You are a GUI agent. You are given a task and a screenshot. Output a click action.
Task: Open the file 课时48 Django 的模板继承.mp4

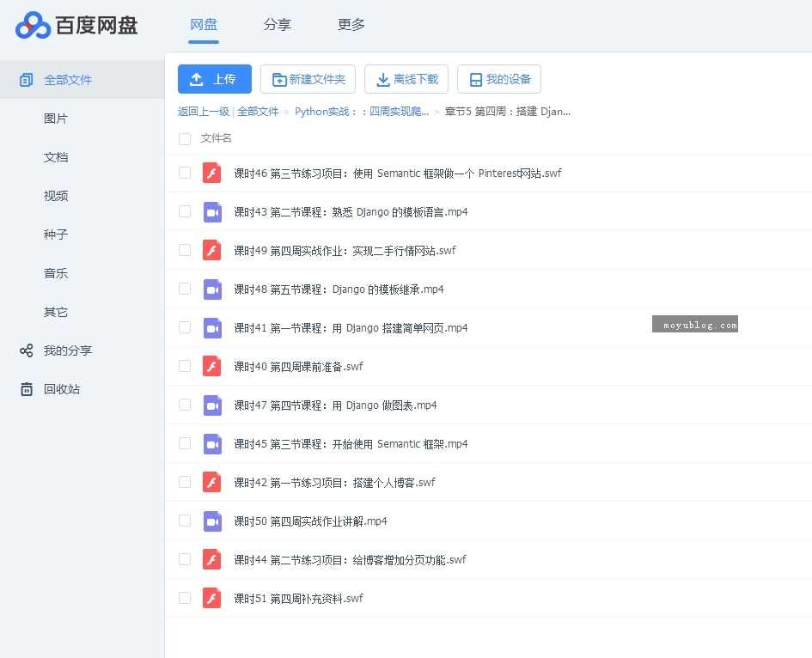coord(344,289)
